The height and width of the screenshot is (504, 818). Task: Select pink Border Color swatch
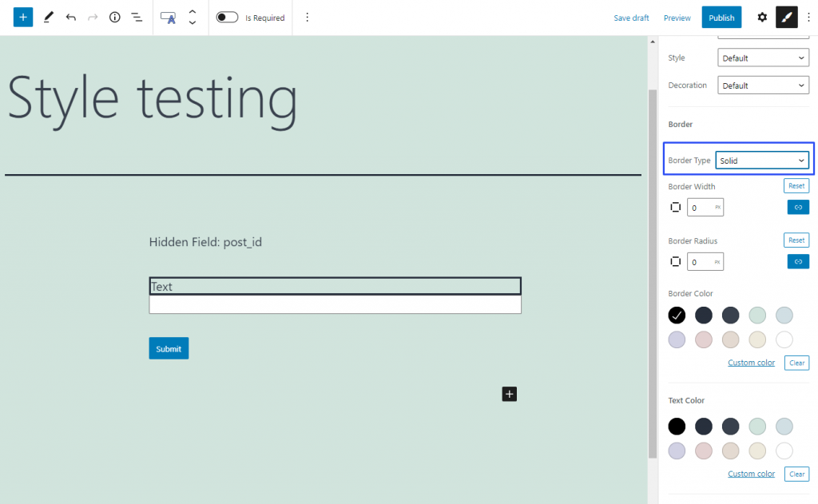[x=704, y=339]
